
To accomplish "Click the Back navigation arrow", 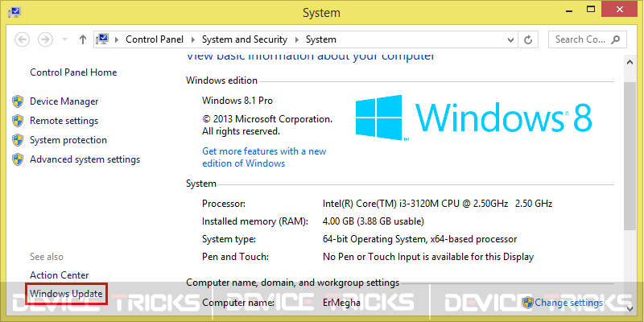I will coord(23,39).
